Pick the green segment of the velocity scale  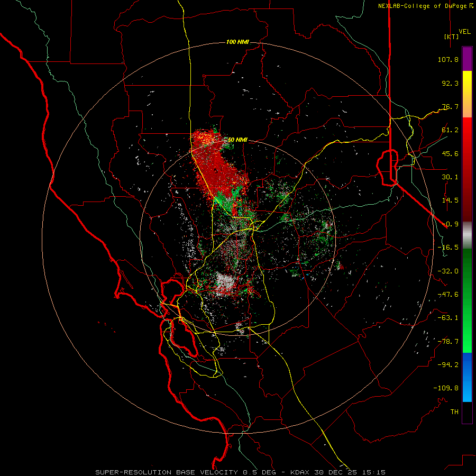coord(467,300)
